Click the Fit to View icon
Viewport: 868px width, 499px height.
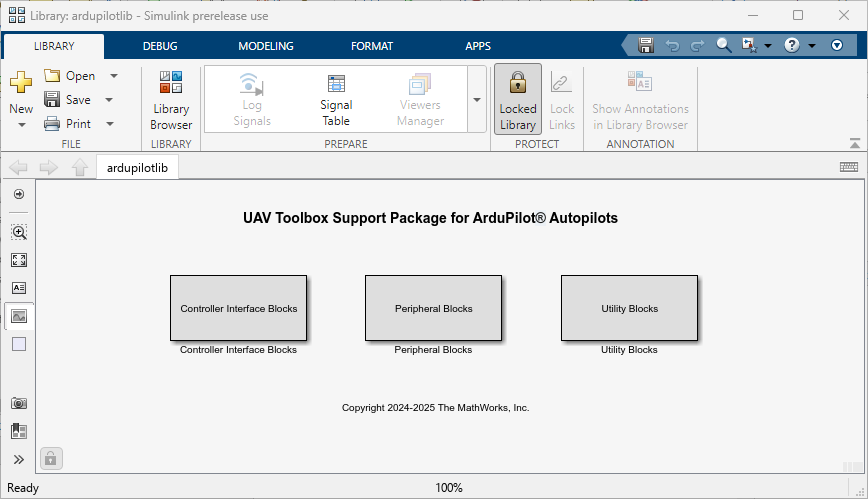click(19, 260)
